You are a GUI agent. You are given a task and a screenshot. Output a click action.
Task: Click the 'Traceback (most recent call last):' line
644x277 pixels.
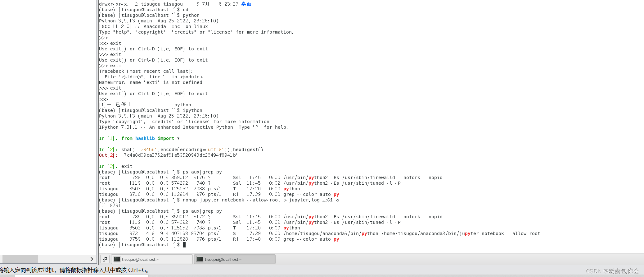(x=146, y=71)
